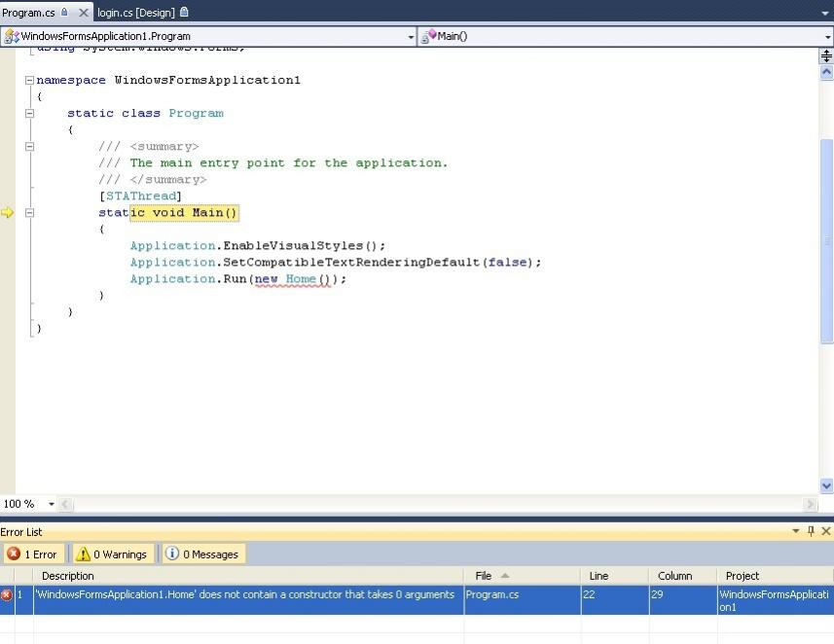The image size is (834, 644).
Task: Click the Error List title bar
Action: pyautogui.click(x=393, y=531)
